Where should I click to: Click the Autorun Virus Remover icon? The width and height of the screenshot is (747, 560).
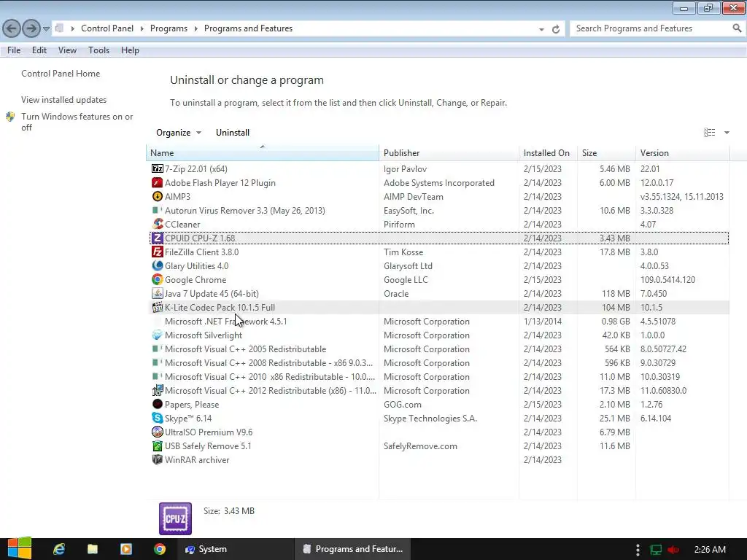(158, 211)
